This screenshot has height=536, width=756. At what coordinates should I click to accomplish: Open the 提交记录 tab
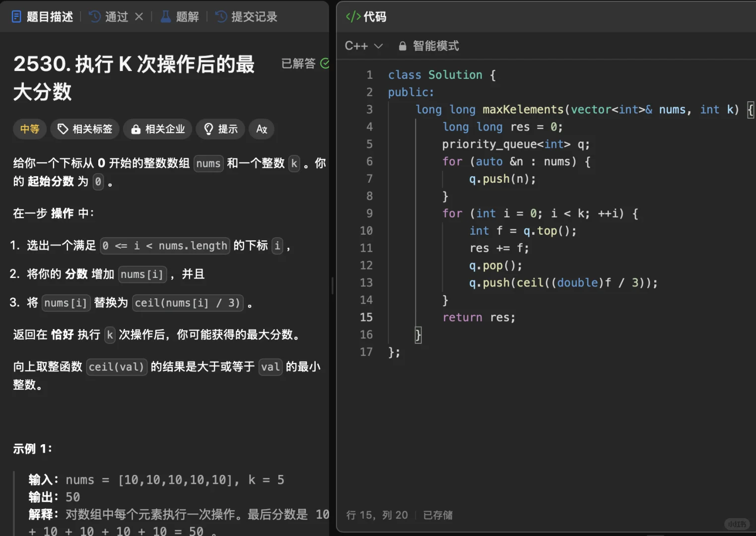click(246, 17)
